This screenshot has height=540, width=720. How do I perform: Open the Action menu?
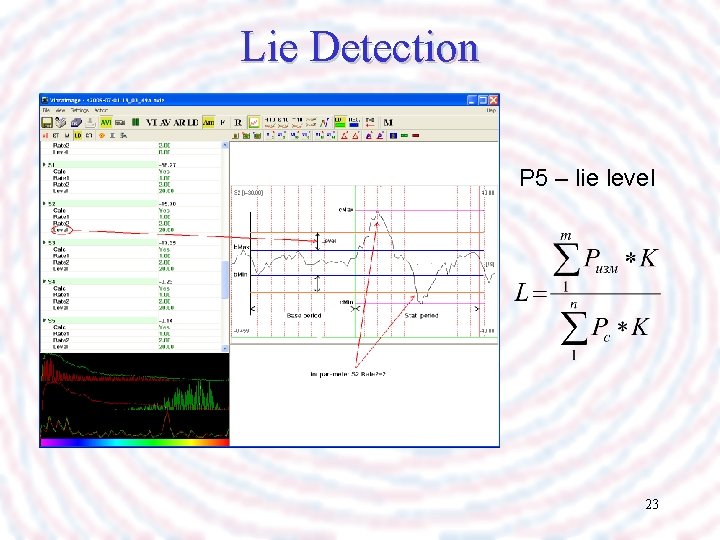click(101, 111)
